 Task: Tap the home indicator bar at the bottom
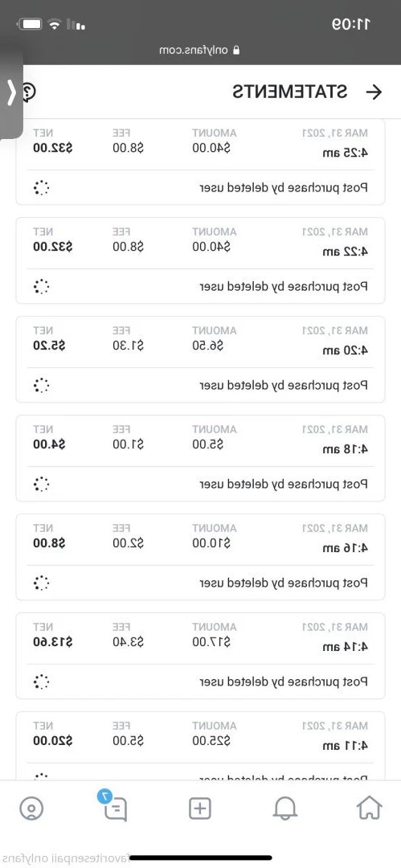pos(201,858)
